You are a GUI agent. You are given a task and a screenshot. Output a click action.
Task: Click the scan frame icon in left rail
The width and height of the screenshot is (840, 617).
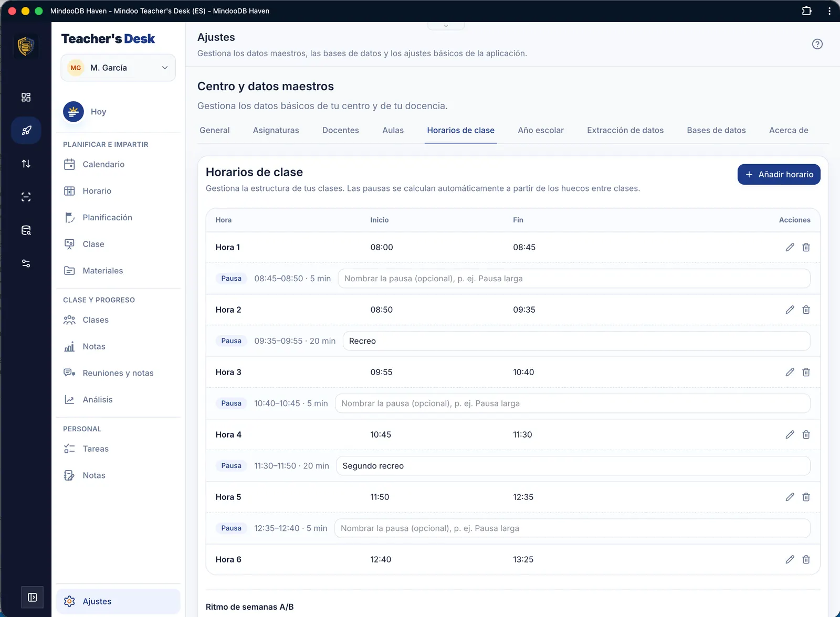point(26,197)
